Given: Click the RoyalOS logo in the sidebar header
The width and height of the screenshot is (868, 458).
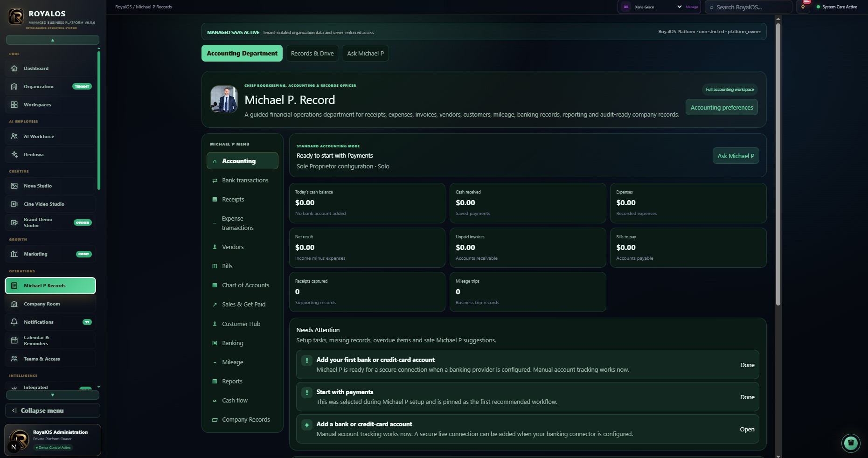Looking at the screenshot, I should click(16, 17).
